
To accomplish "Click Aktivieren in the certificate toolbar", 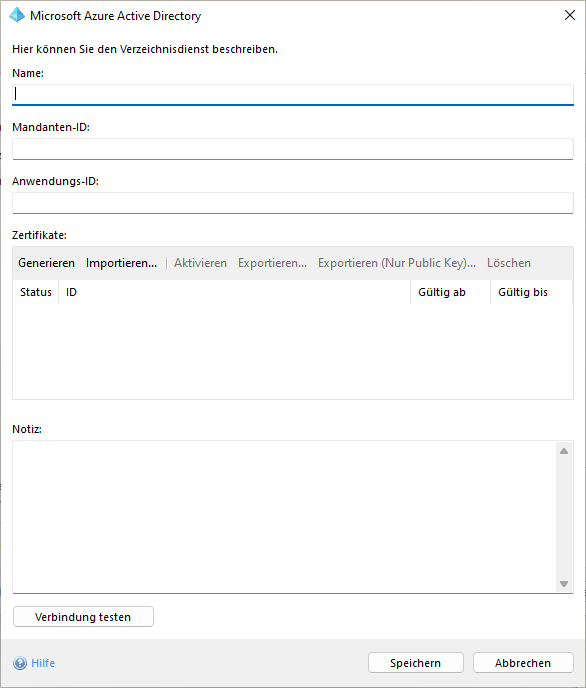I will click(x=200, y=263).
